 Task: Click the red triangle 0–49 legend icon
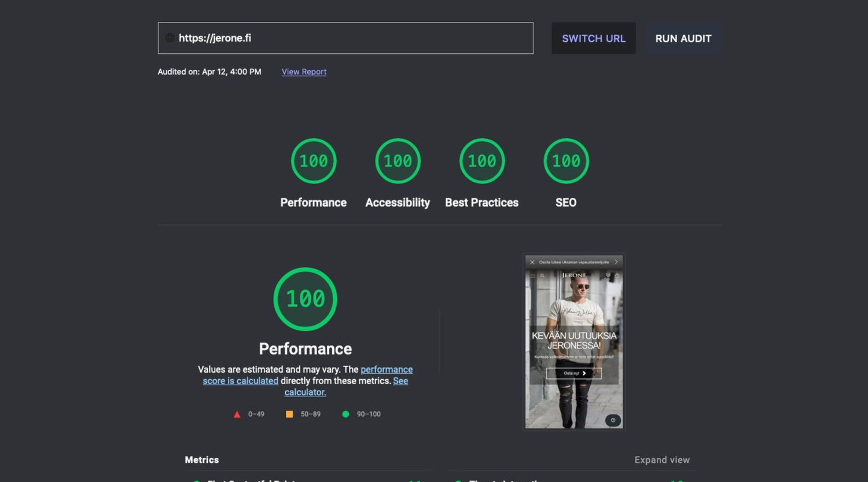click(237, 414)
